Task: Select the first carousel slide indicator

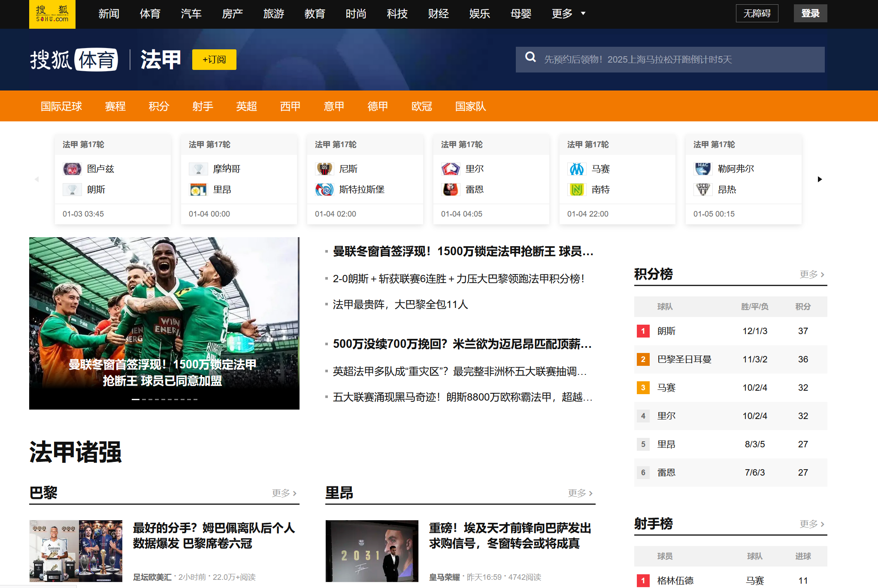Action: [x=135, y=399]
